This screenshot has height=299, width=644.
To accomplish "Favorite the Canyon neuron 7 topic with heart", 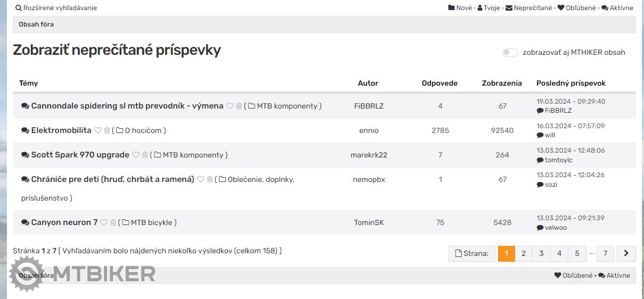I will point(104,222).
